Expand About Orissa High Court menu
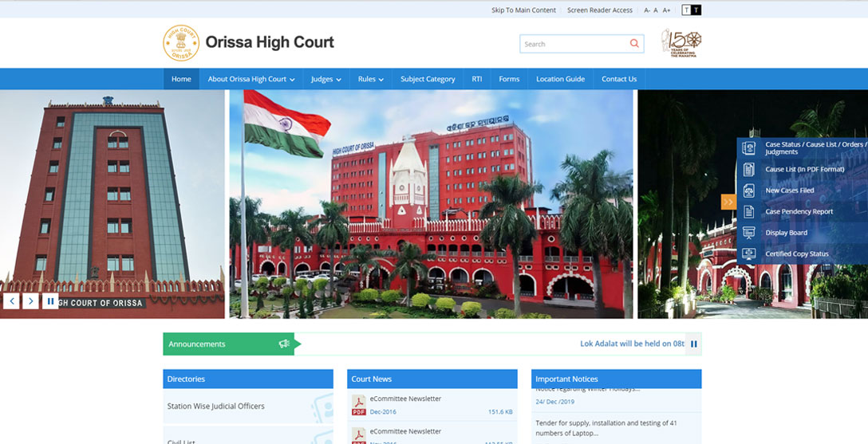The image size is (868, 444). tap(251, 79)
